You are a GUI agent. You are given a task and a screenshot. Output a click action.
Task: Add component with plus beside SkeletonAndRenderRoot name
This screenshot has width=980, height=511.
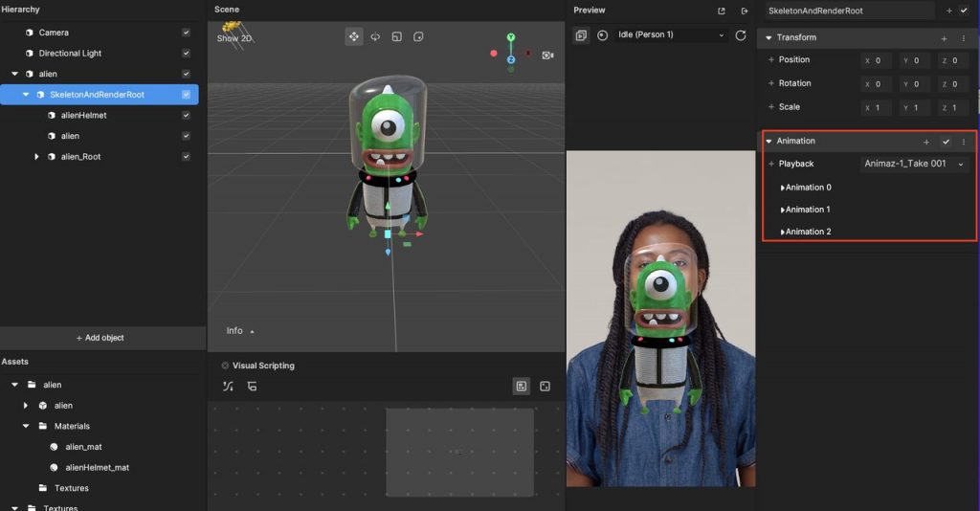[x=948, y=11]
